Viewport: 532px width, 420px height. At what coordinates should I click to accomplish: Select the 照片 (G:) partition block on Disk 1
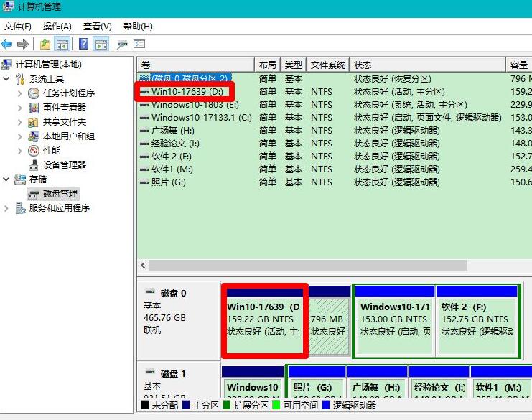click(317, 382)
